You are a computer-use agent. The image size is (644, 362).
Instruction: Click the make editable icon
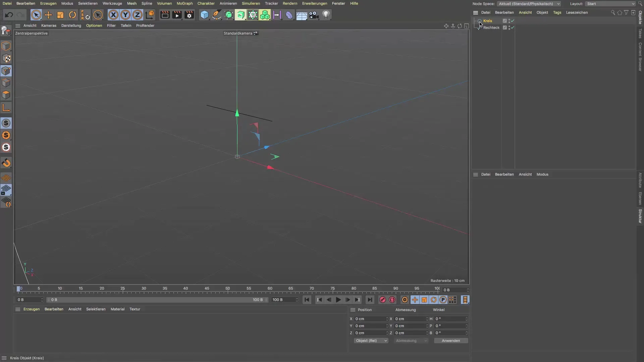(6, 31)
